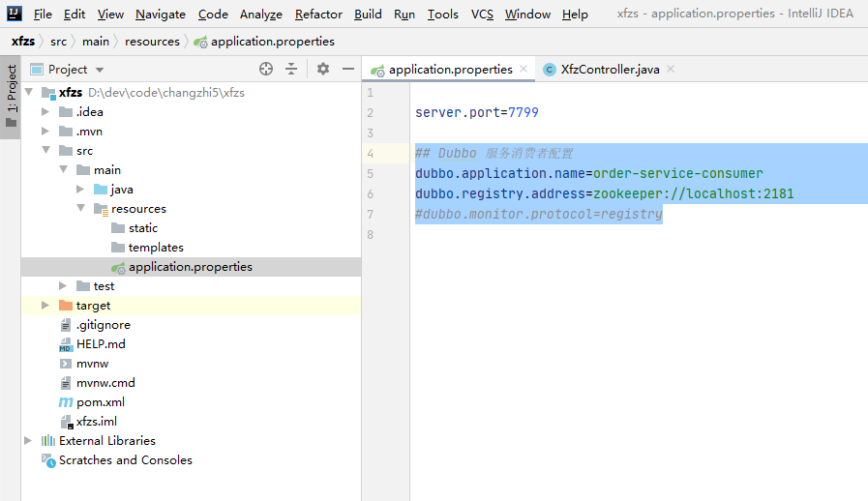Select pom.xml in project tree

101,402
